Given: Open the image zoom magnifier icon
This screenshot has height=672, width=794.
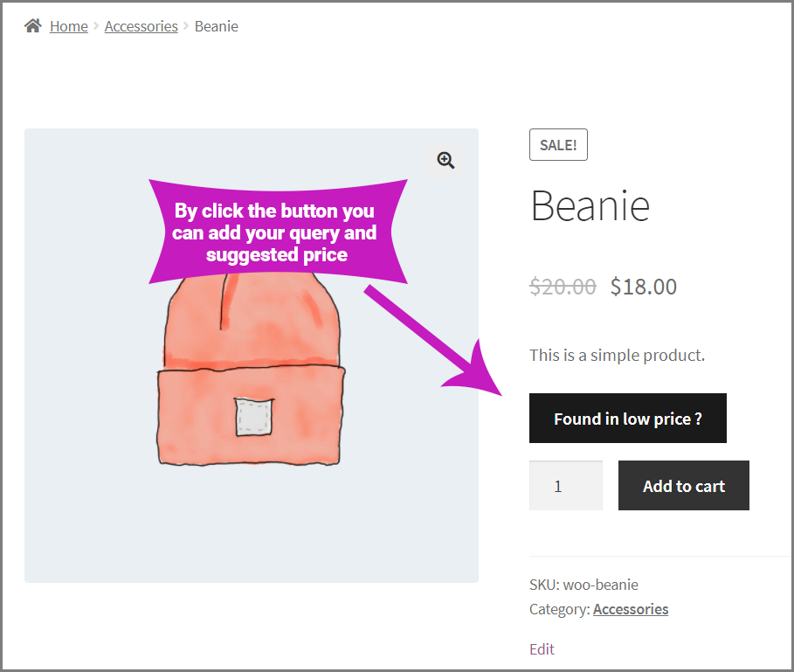Looking at the screenshot, I should [x=445, y=161].
